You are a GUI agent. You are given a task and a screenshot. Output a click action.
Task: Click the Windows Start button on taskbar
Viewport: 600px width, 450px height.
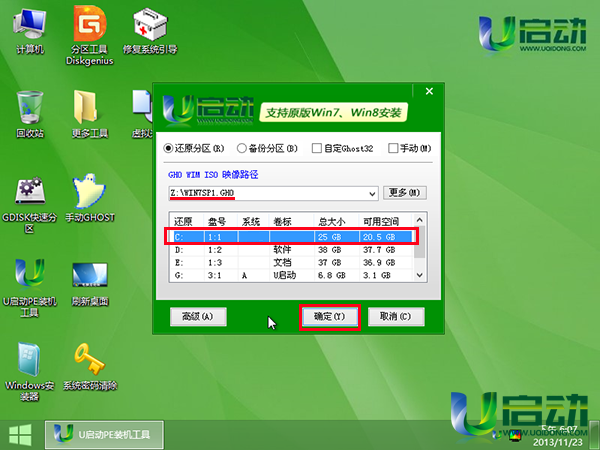[17, 435]
